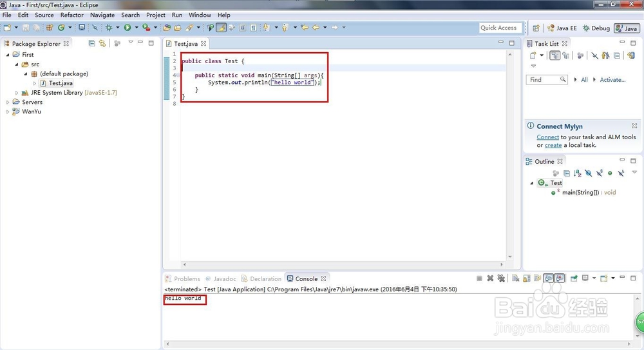Viewport: 644px width, 350px height.
Task: Switch to the Javadoc tab
Action: (220, 278)
